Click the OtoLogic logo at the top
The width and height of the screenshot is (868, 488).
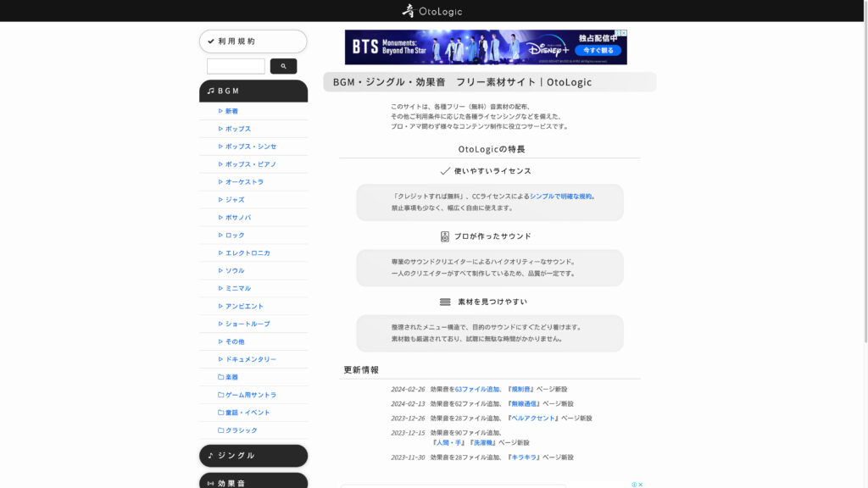433,10
